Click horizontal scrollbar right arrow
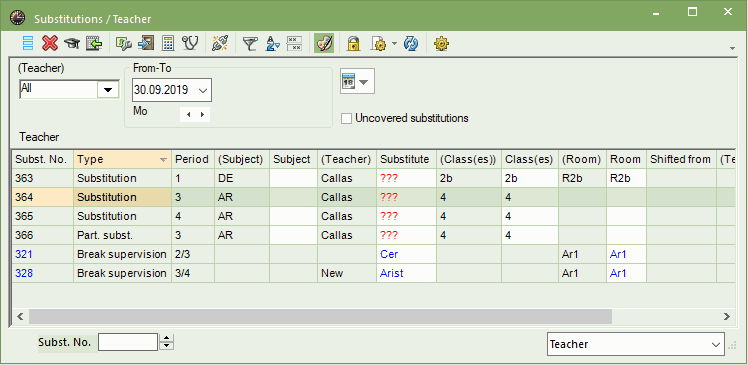The height and width of the screenshot is (365, 748). 726,316
